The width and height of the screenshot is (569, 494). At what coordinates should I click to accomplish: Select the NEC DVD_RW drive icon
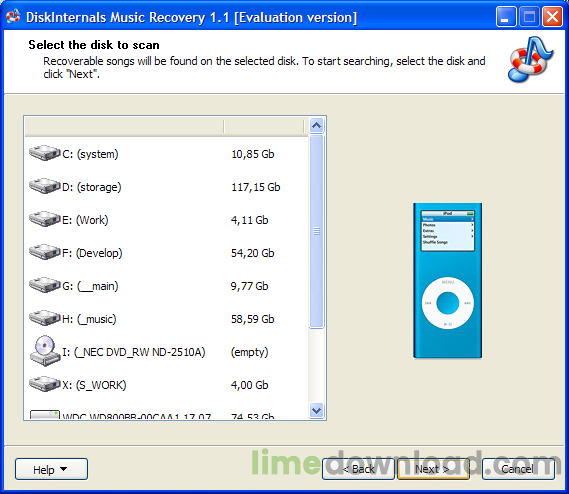[45, 351]
